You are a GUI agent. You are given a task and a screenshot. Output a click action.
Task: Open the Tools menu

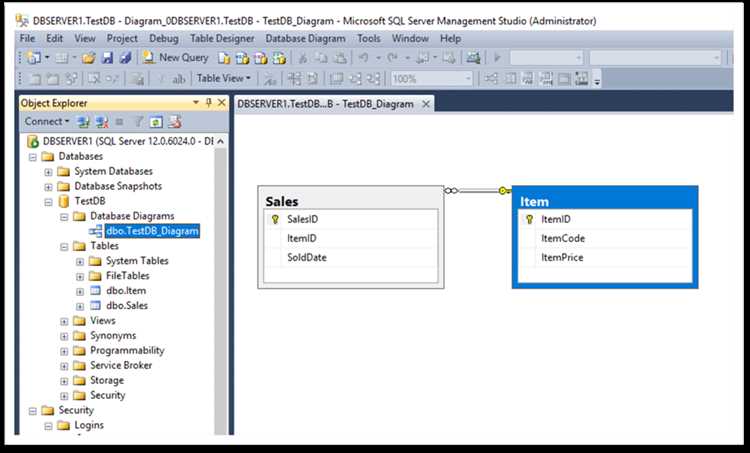pyautogui.click(x=369, y=38)
